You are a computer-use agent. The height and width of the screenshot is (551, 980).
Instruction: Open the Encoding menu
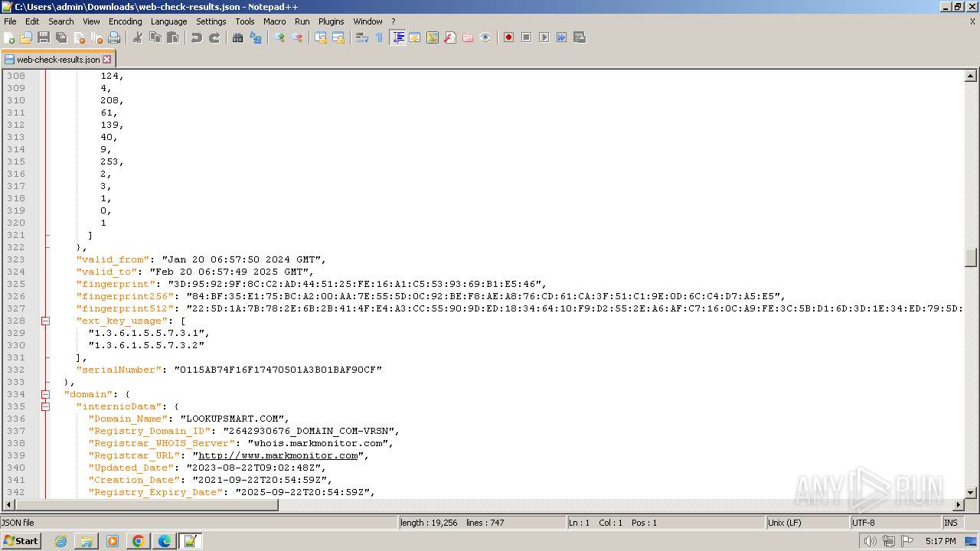tap(125, 21)
